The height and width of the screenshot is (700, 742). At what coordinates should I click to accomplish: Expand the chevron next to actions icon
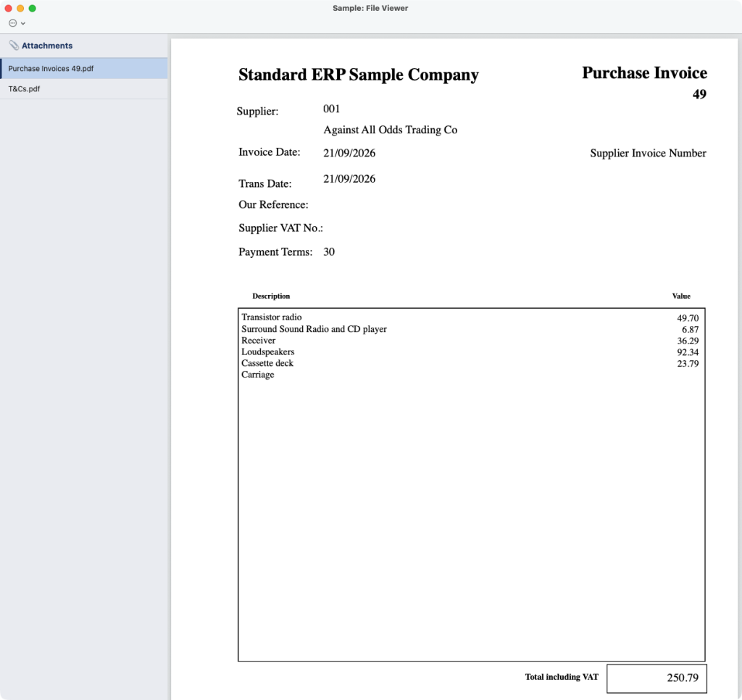coord(22,23)
